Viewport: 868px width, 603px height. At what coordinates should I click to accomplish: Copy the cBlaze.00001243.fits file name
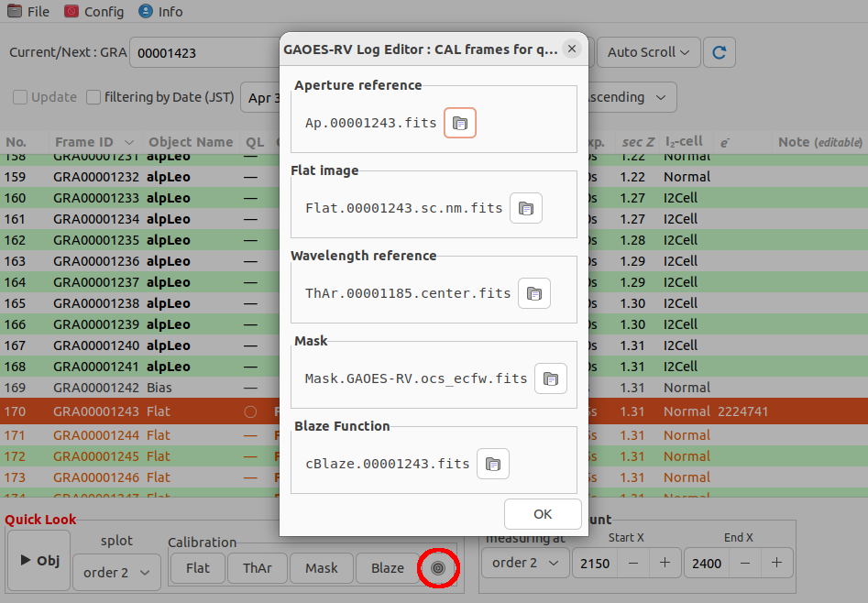[x=493, y=464]
